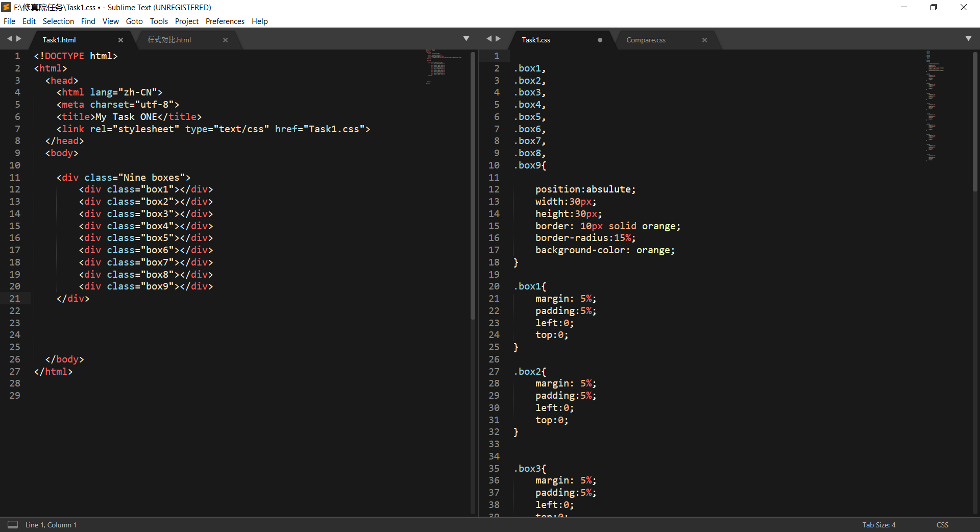Click the Sublime Text app icon in title bar

(x=6, y=7)
